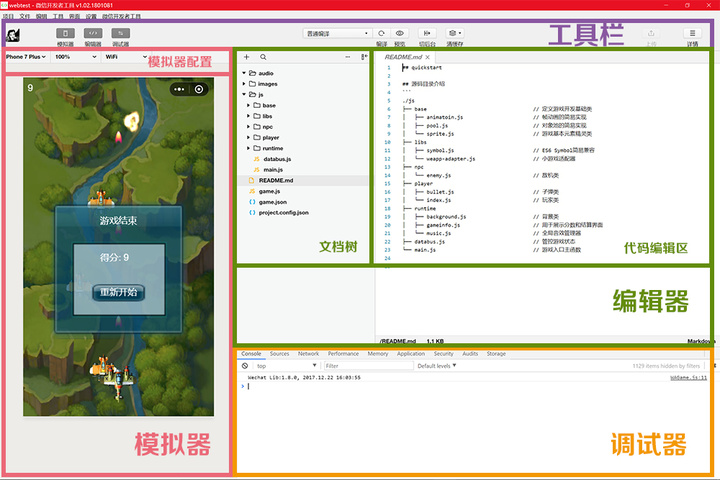Open the 微信开发者工具 menu

pos(121,16)
